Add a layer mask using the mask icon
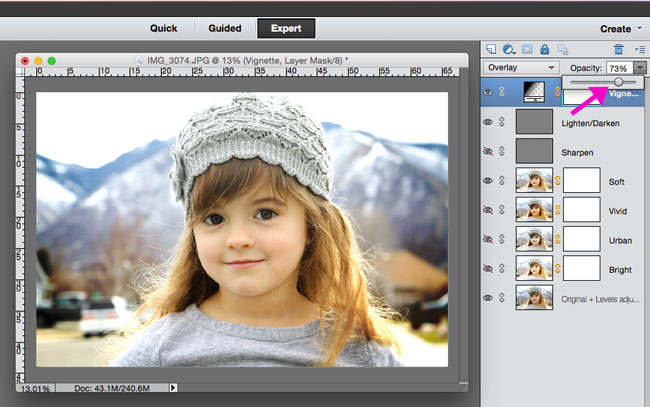This screenshot has height=407, width=650. click(527, 49)
